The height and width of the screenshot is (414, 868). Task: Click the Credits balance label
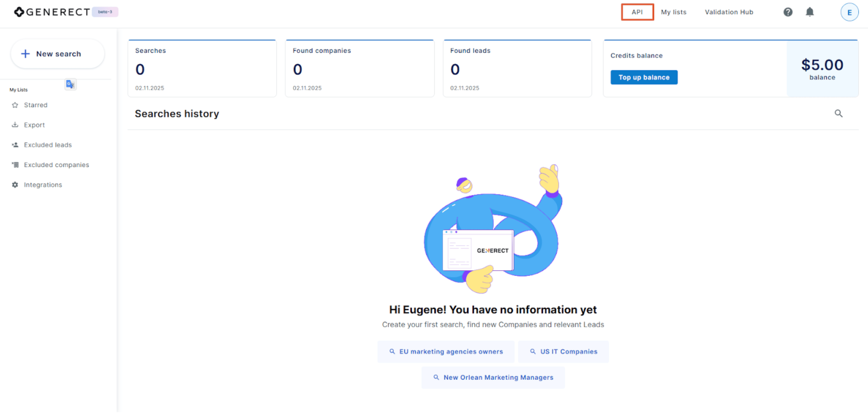(x=636, y=55)
